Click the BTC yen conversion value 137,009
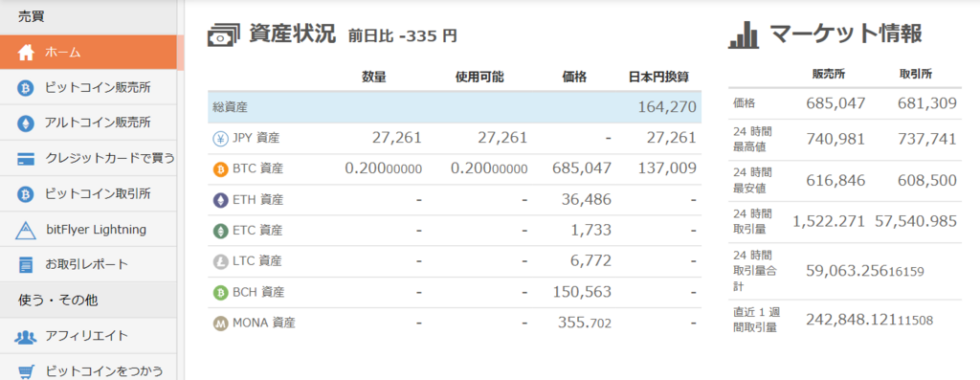Image resolution: width=980 pixels, height=380 pixels. tap(667, 168)
